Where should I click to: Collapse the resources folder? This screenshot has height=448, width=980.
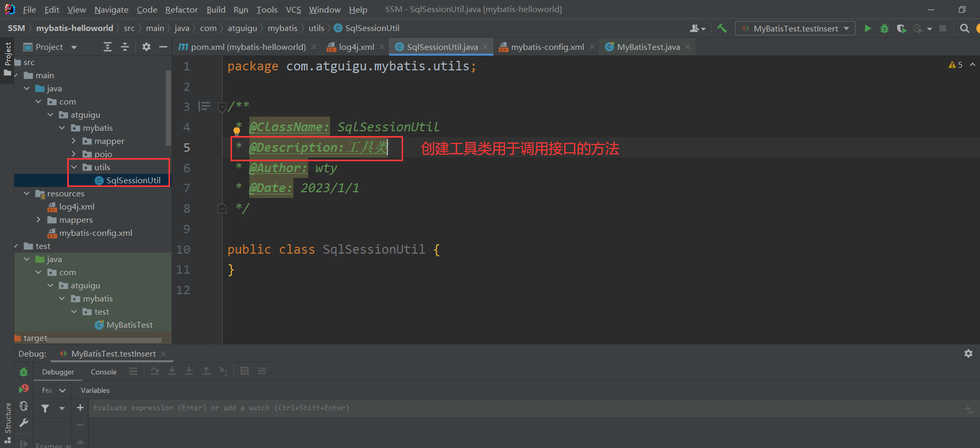tap(27, 193)
